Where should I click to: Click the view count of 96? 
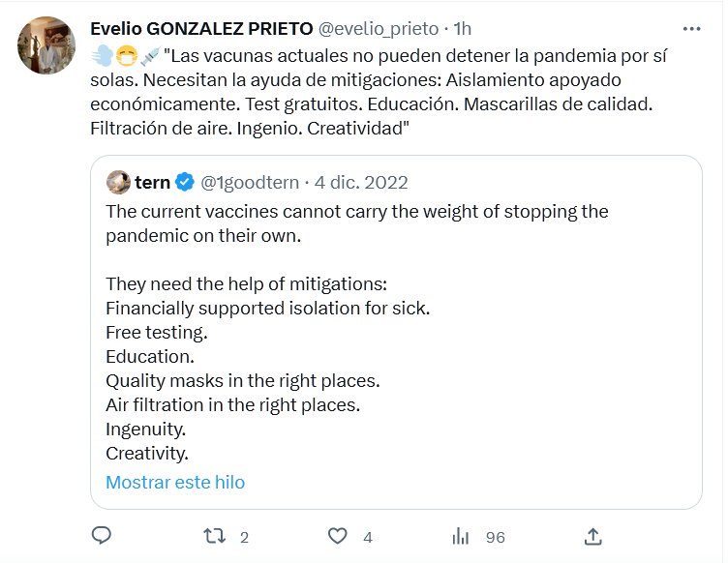[x=496, y=536]
